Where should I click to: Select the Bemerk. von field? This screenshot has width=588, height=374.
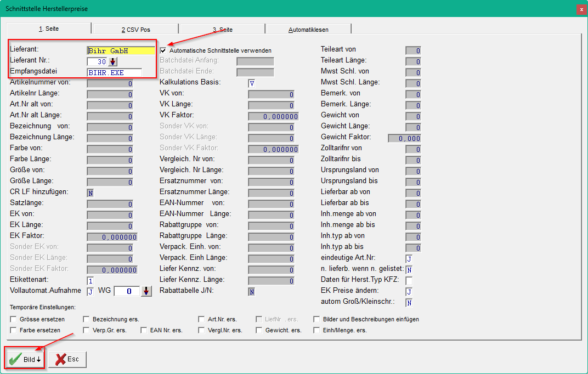tap(413, 94)
